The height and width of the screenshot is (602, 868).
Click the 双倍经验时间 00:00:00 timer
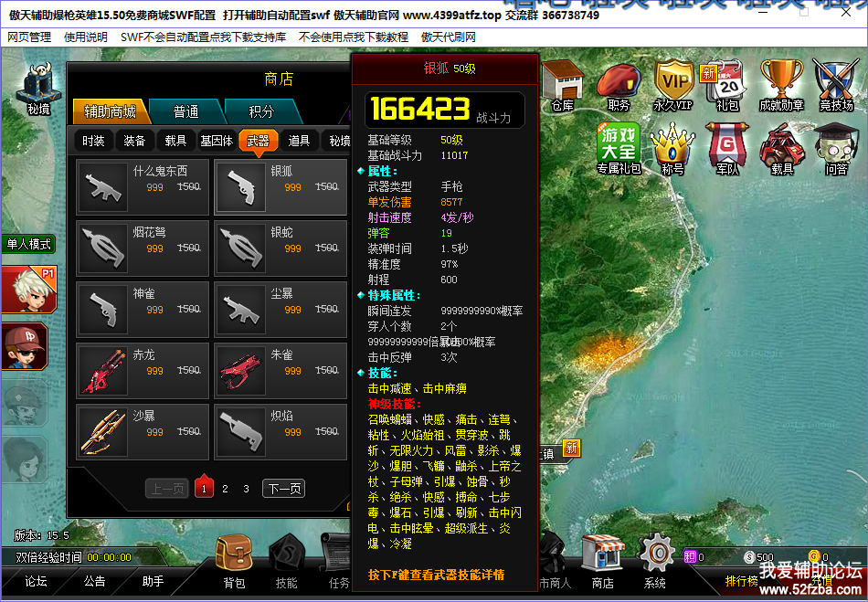pyautogui.click(x=73, y=557)
